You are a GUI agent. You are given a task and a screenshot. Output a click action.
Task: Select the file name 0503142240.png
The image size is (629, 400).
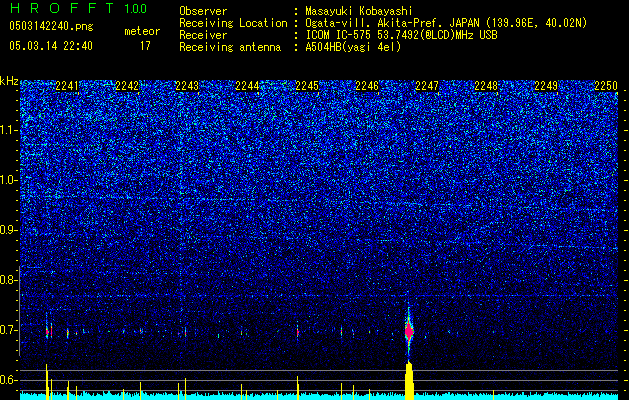tap(51, 26)
